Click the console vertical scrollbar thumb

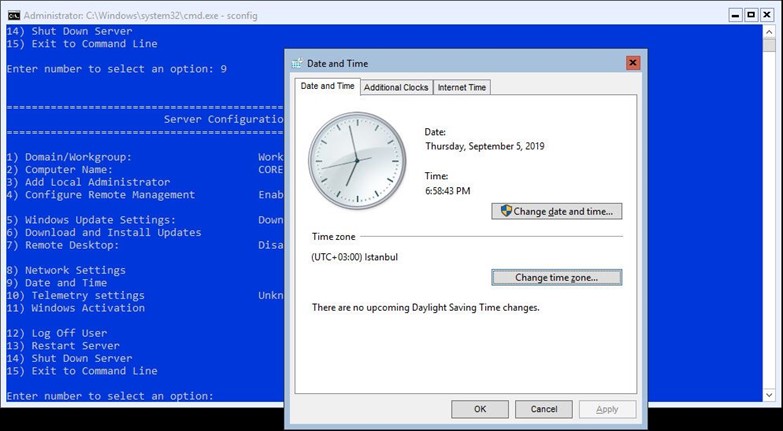[x=770, y=44]
